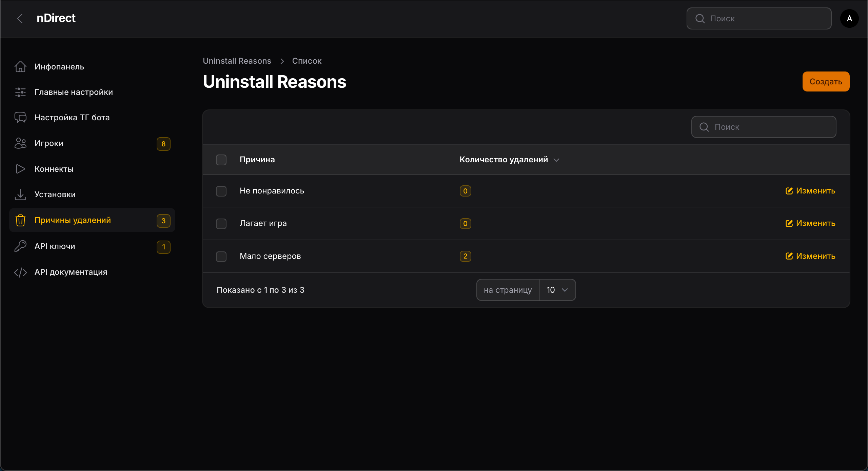Screen dimensions: 868x471
Task: Open Инфопанель via the home icon
Action: [x=20, y=67]
